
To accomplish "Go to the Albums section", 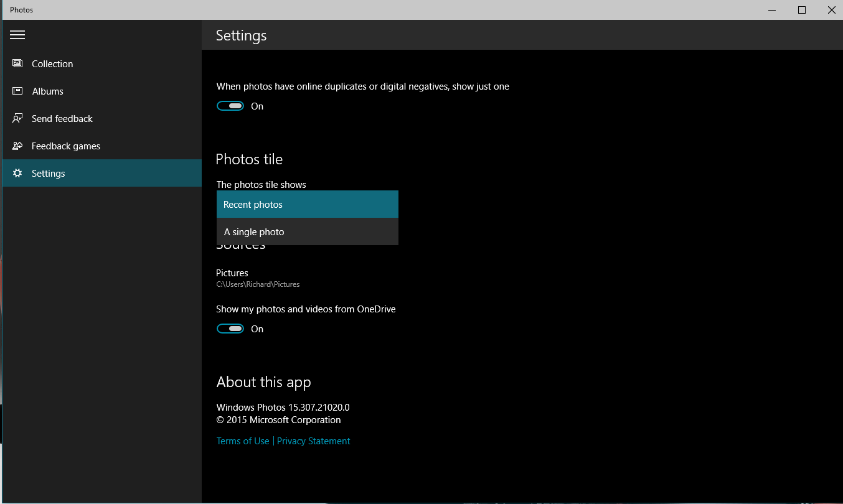I will point(48,91).
